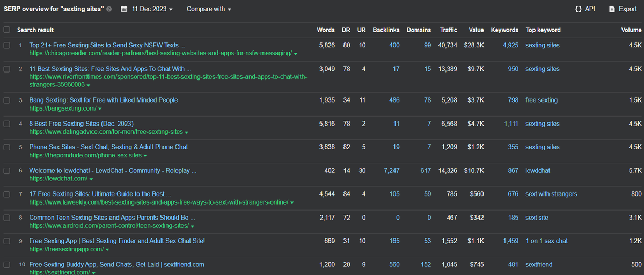
Task: Expand URL arrow for riverfronttimes.com result
Action: click(89, 85)
